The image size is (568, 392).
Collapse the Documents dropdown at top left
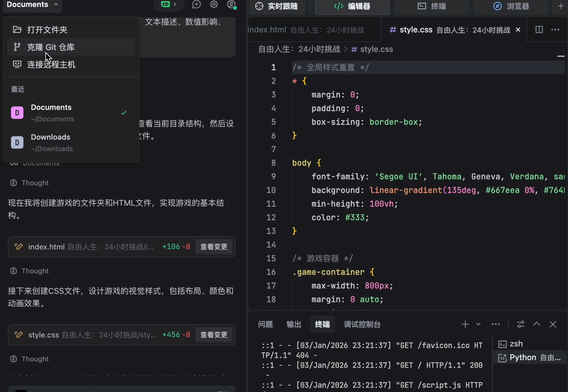pos(32,5)
